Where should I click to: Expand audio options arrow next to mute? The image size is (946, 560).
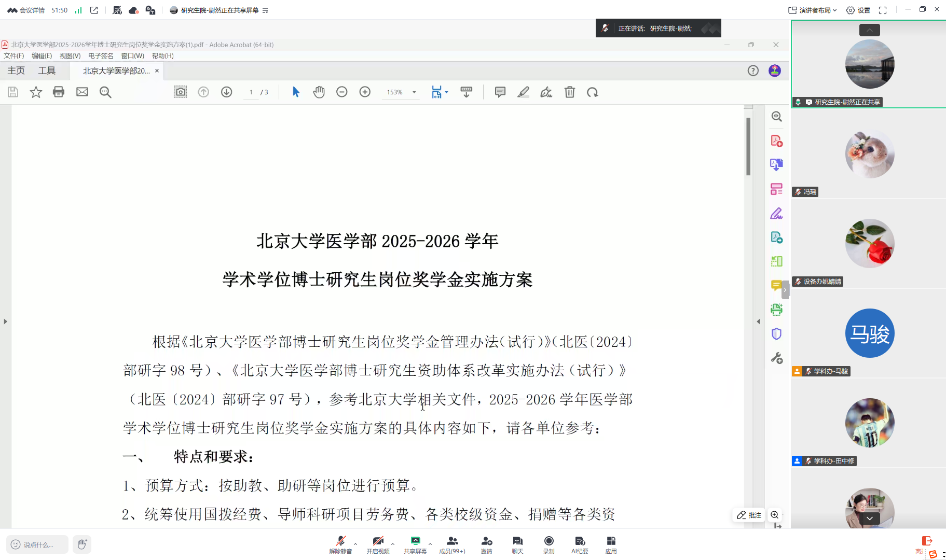click(355, 544)
